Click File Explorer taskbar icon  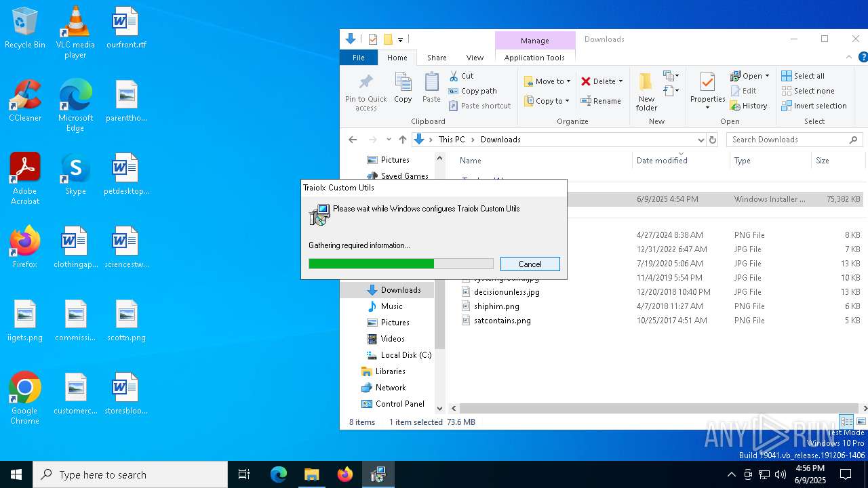click(311, 474)
